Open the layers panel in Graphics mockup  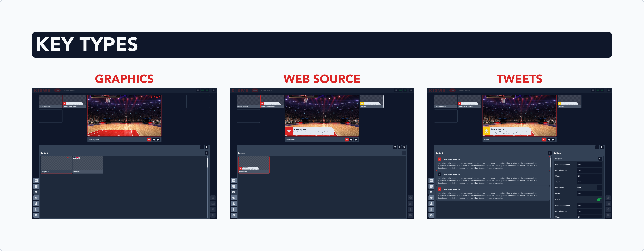point(36,192)
